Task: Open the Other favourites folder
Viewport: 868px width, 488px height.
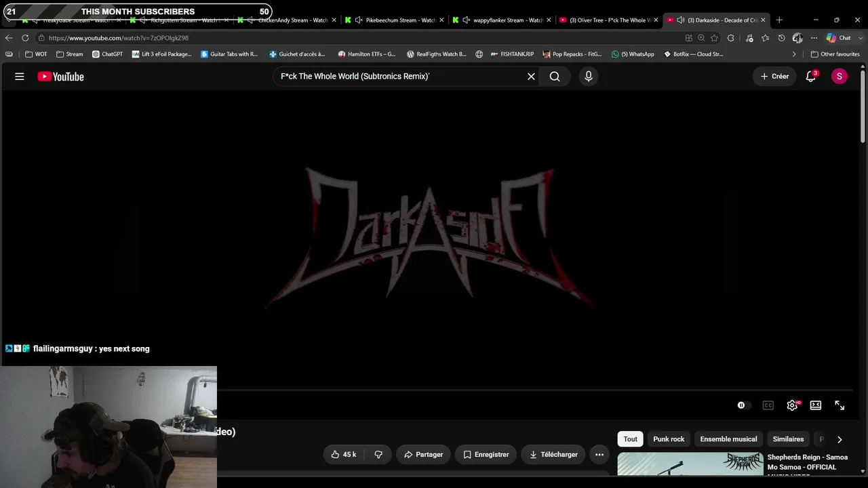Action: 835,54
